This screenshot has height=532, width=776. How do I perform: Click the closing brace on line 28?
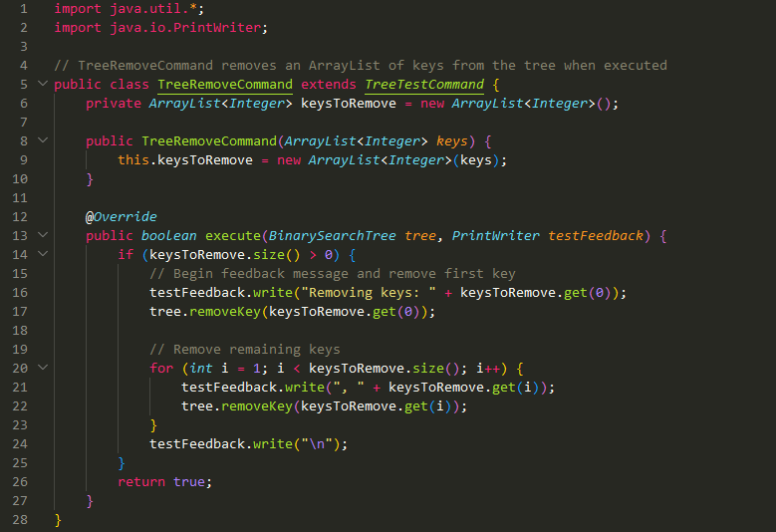pyautogui.click(x=58, y=520)
